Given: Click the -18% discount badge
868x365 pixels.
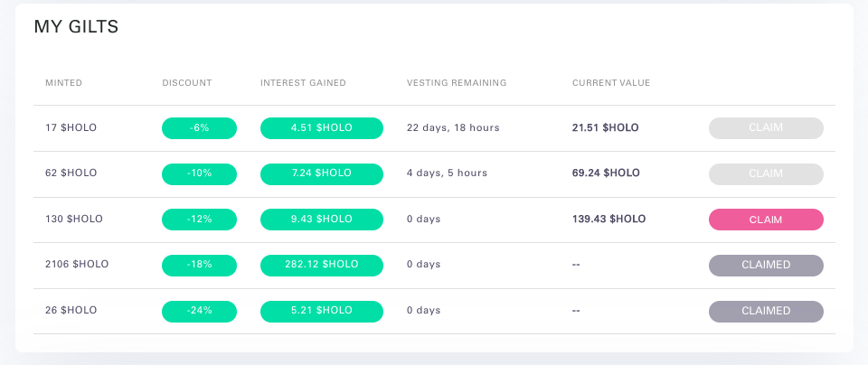Looking at the screenshot, I should pos(199,266).
